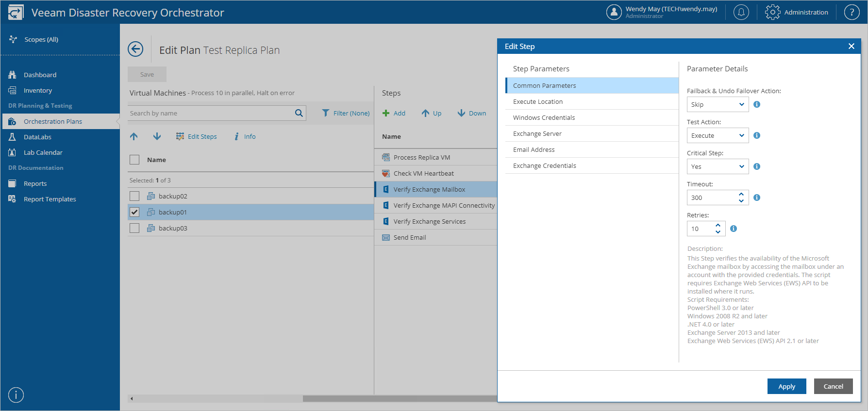Click the Save button

point(147,74)
